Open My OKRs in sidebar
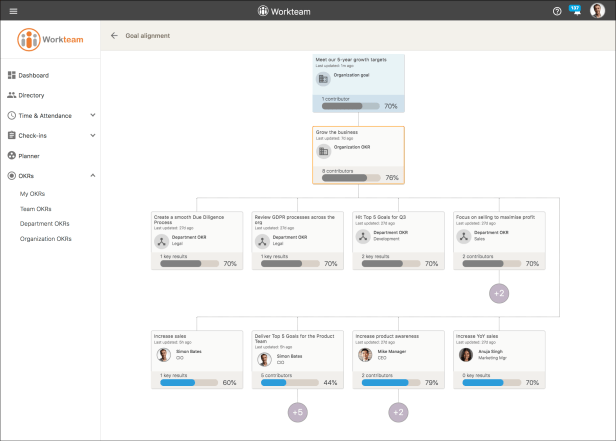 (33, 193)
